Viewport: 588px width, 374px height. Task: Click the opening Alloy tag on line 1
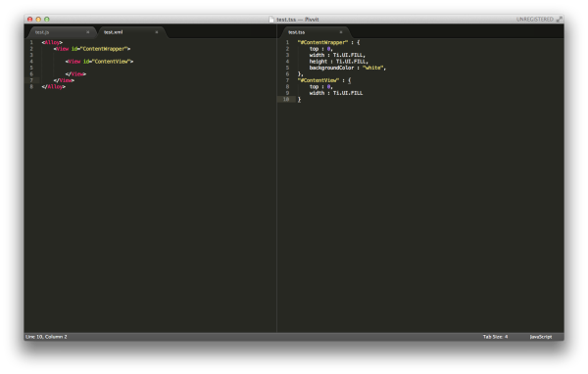coord(52,42)
